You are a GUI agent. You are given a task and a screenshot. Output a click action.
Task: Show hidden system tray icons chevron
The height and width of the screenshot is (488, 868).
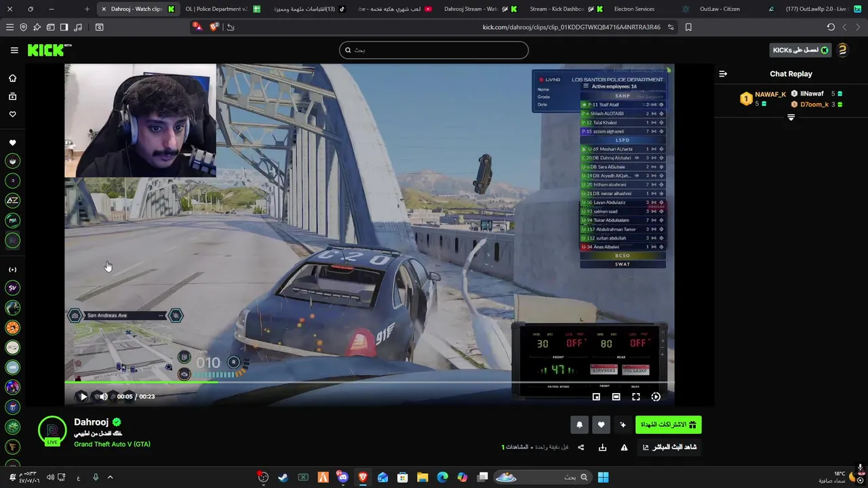[x=111, y=477]
